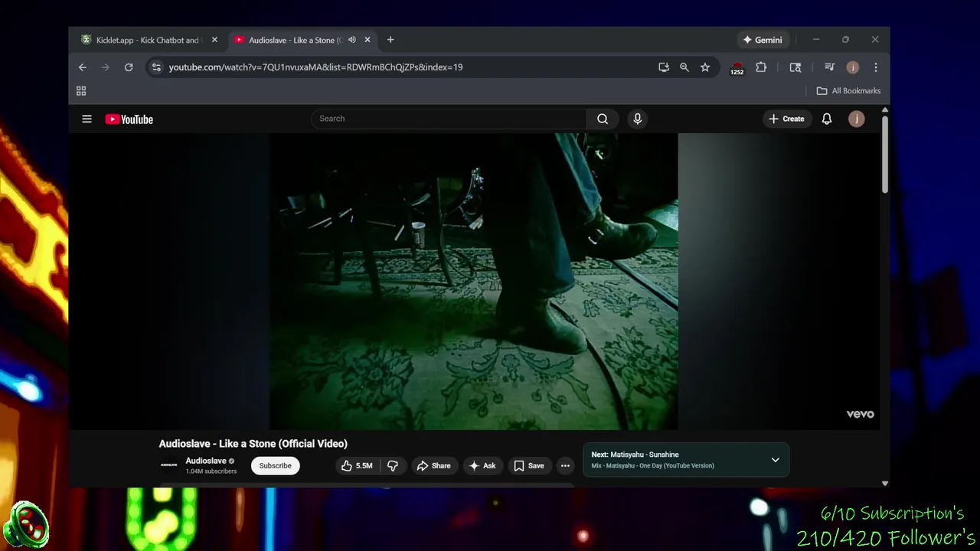Viewport: 980px width, 551px height.
Task: Open the All Bookmarks folder
Action: click(x=848, y=91)
